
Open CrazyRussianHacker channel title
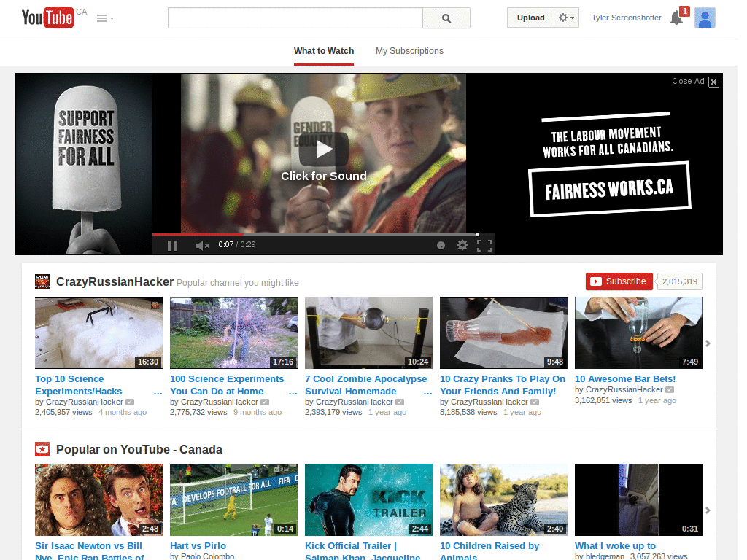pos(115,282)
